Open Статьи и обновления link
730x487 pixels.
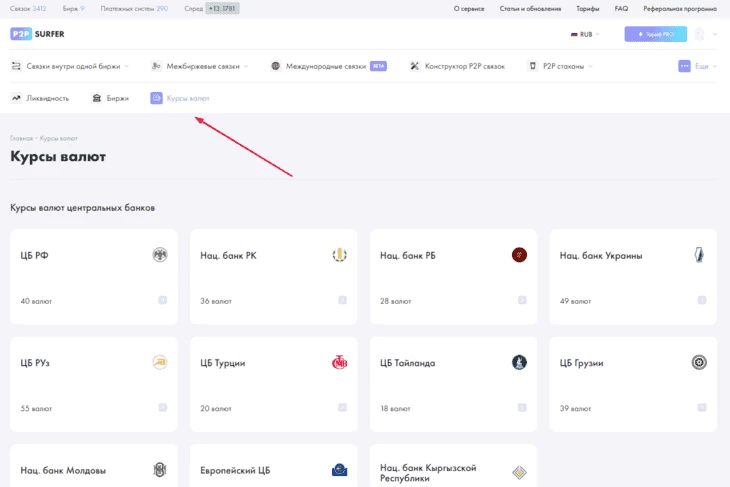click(x=530, y=8)
